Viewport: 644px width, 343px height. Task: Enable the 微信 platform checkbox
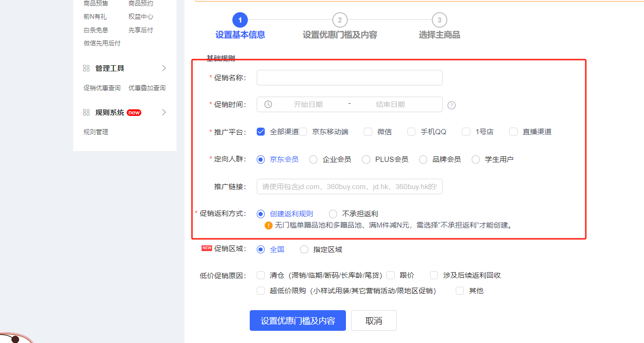(368, 132)
